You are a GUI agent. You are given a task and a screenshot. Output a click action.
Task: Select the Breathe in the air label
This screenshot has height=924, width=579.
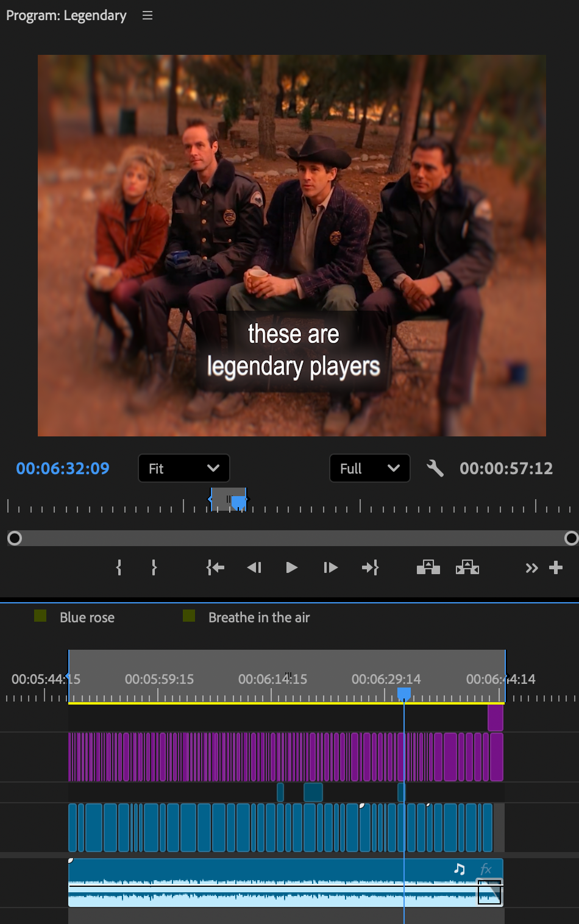259,617
